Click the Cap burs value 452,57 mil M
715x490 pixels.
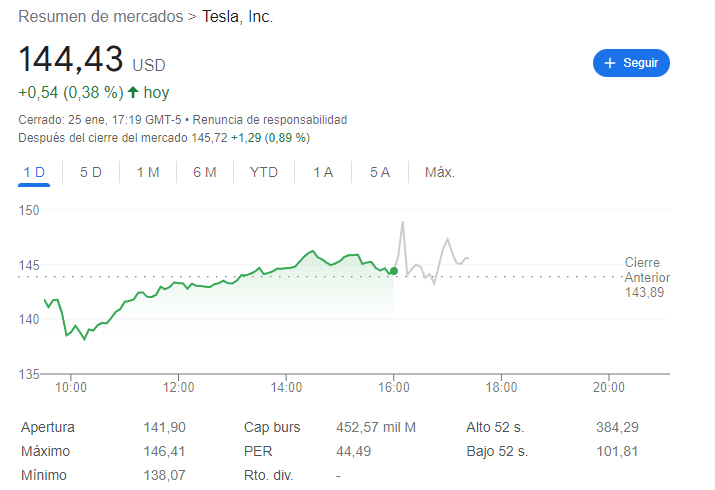(376, 427)
